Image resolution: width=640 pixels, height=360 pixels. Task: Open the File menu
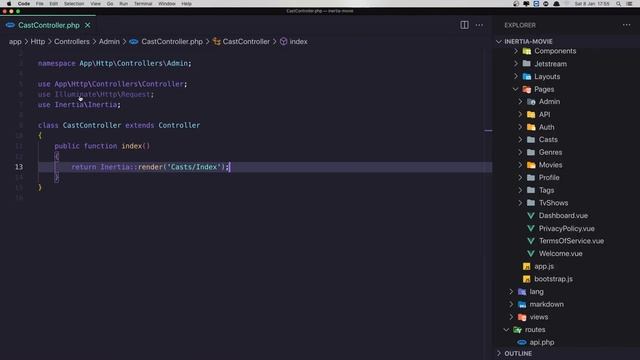coord(40,4)
